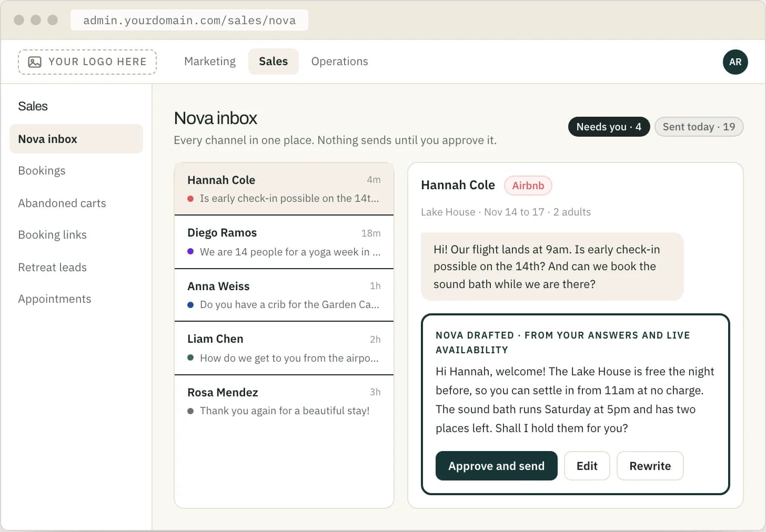Click the red dot on Hannah Cole's row
766x532 pixels.
(x=190, y=199)
